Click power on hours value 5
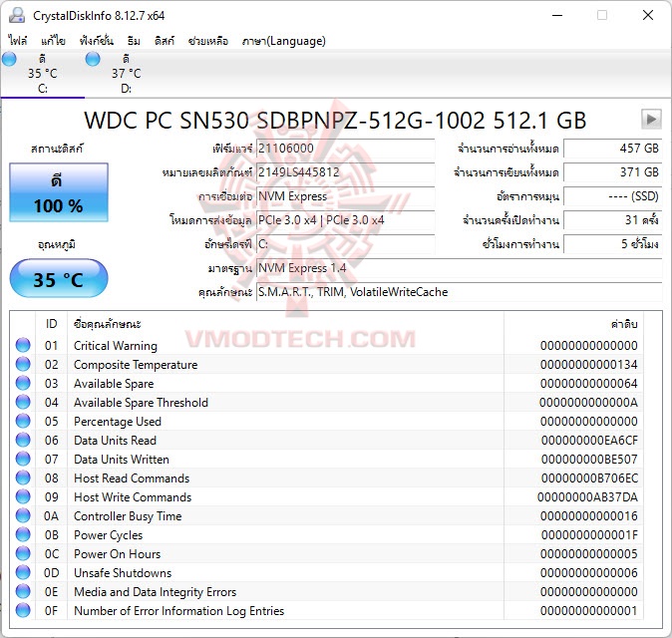672x638 pixels. click(x=612, y=244)
